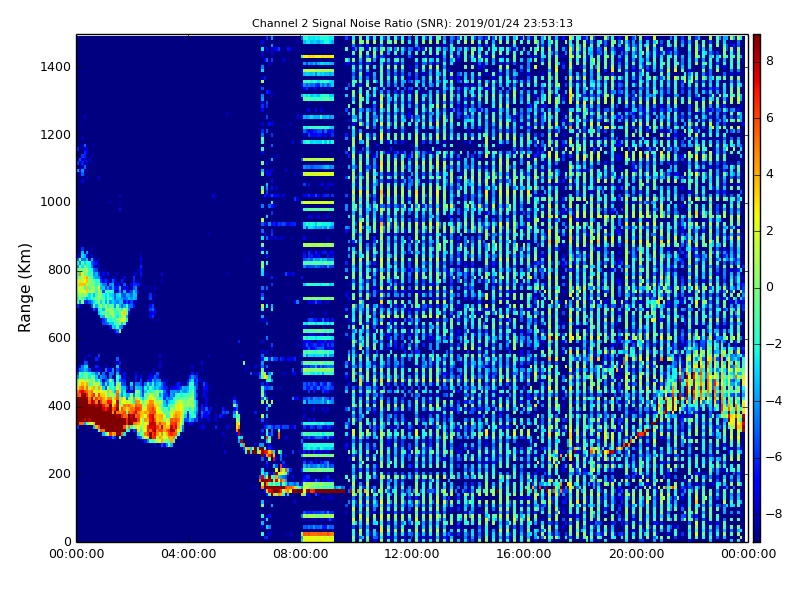Click the colorbar label 0

pos(770,287)
